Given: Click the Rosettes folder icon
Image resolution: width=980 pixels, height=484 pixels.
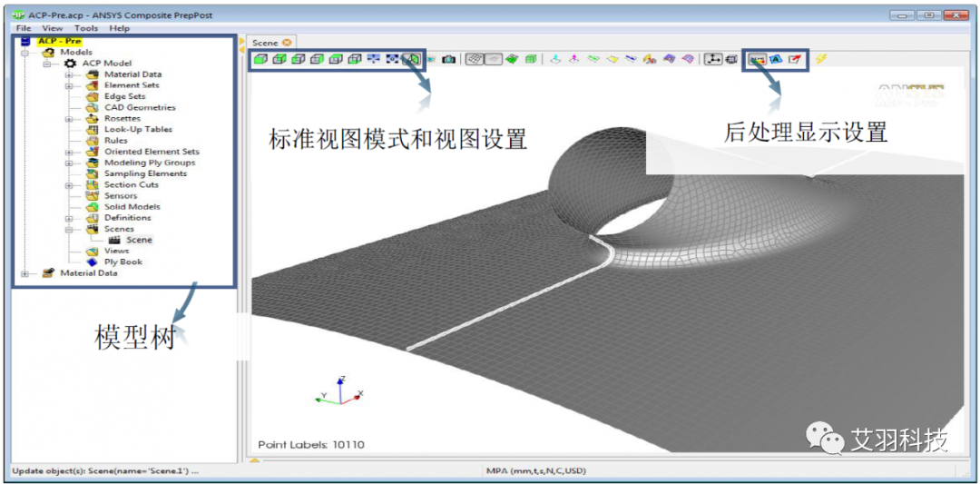Looking at the screenshot, I should pos(93,119).
